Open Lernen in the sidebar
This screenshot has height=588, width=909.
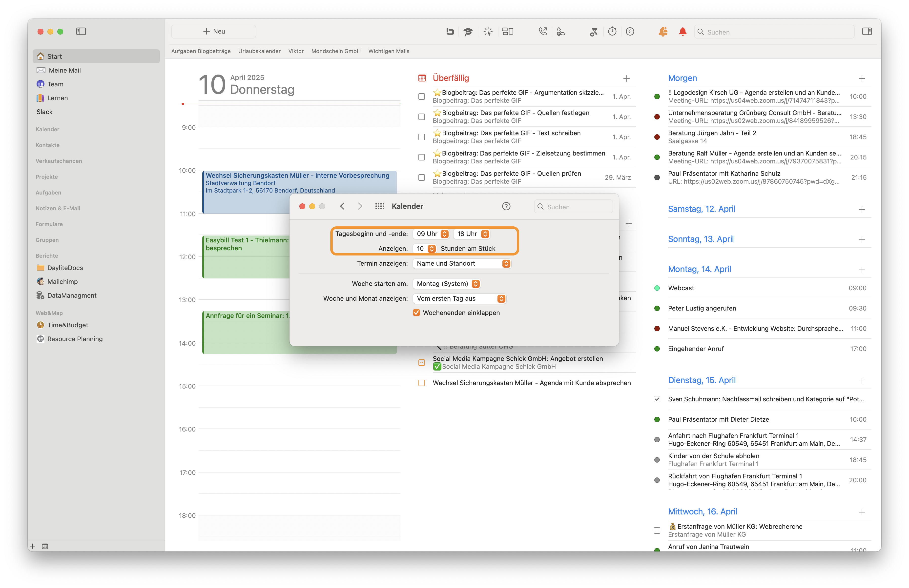96,98
